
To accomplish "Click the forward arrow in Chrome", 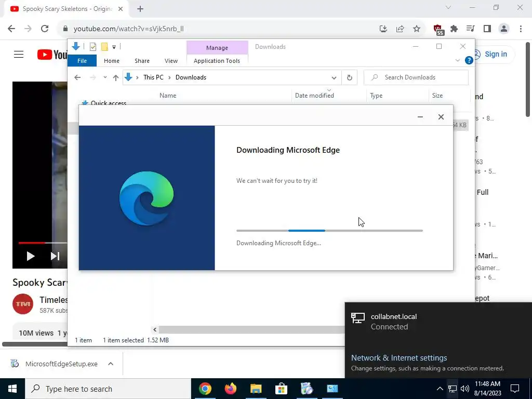I will 28,29.
